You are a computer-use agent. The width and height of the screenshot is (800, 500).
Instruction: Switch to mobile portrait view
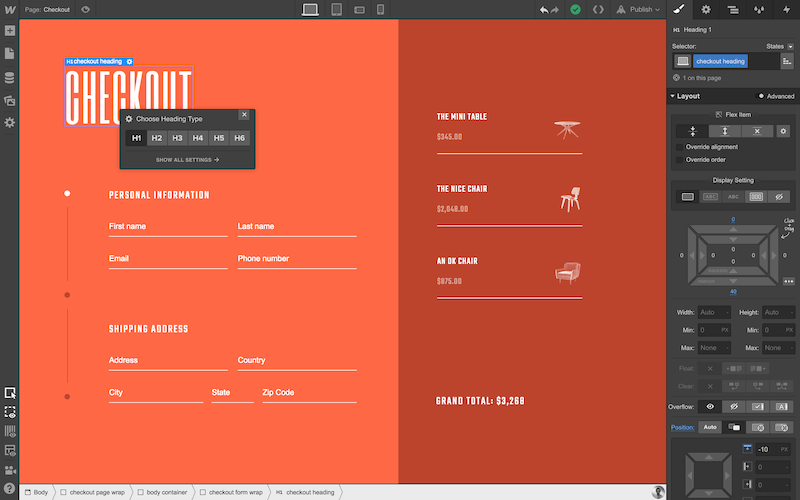coord(380,10)
